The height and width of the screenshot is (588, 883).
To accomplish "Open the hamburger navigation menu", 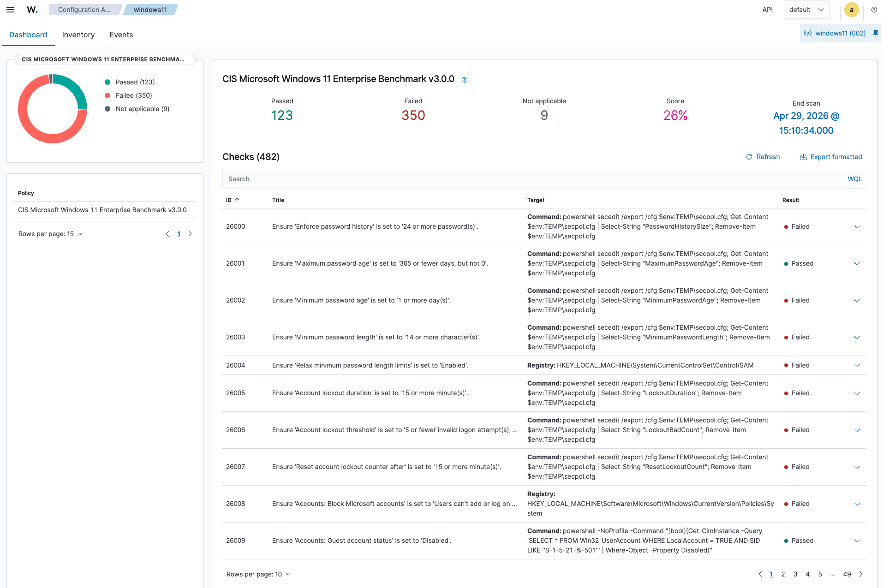I will tap(10, 10).
